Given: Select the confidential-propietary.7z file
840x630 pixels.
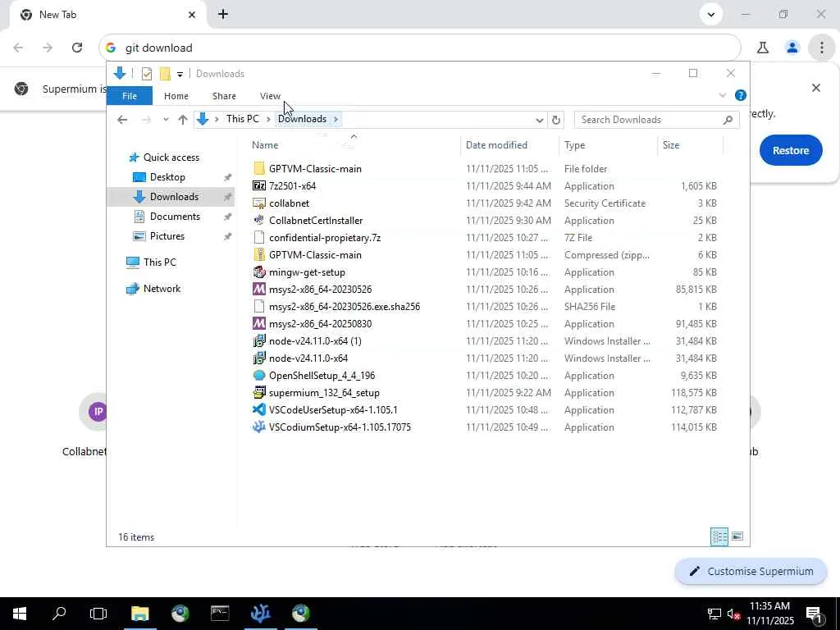Looking at the screenshot, I should coord(325,238).
